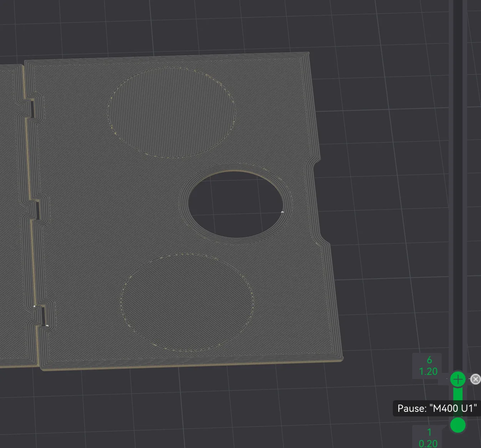Viewport: 481px width, 448px height.
Task: Click the open oval hole in the sliced print
Action: 235,204
